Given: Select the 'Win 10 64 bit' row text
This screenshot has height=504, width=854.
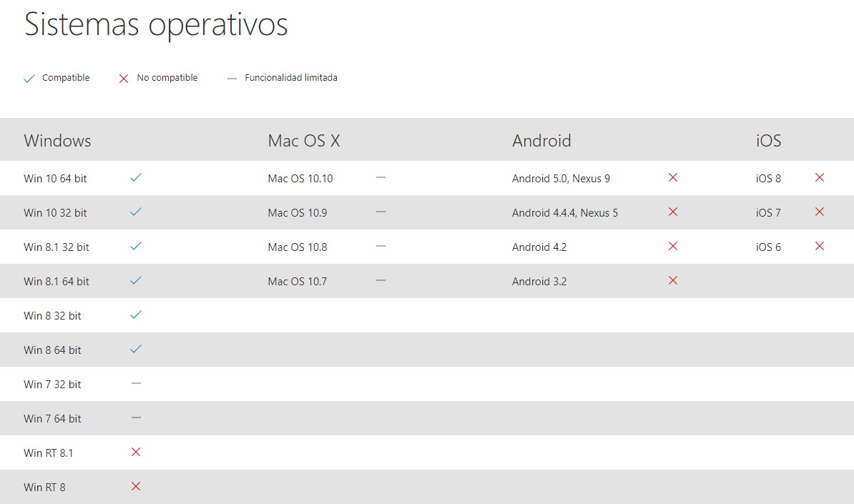Looking at the screenshot, I should click(x=55, y=179).
